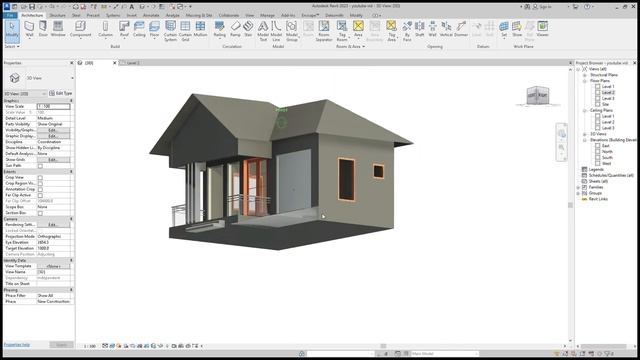Select the Curtain System tool
This screenshot has height=360, width=640.
point(170,31)
